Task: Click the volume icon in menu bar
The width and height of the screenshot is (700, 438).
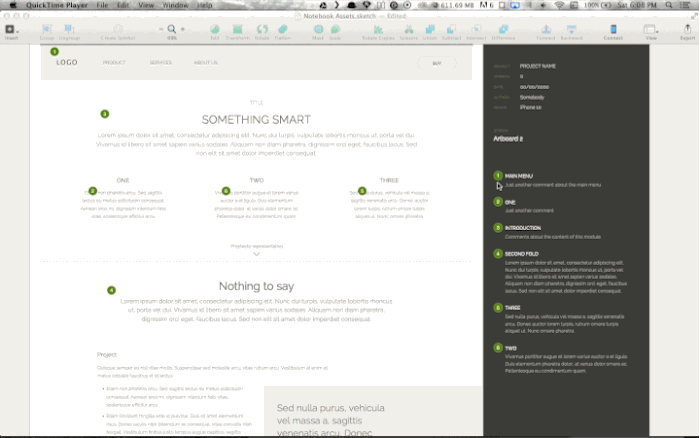Action: (x=543, y=5)
